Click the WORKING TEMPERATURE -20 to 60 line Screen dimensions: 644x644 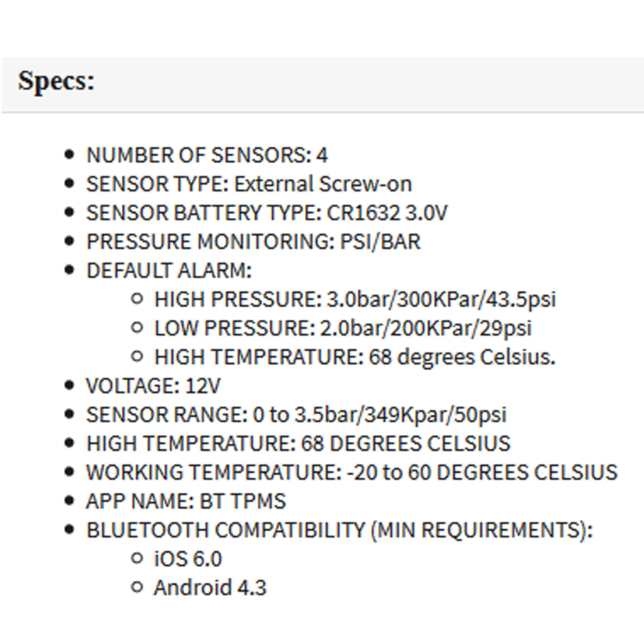(x=352, y=472)
